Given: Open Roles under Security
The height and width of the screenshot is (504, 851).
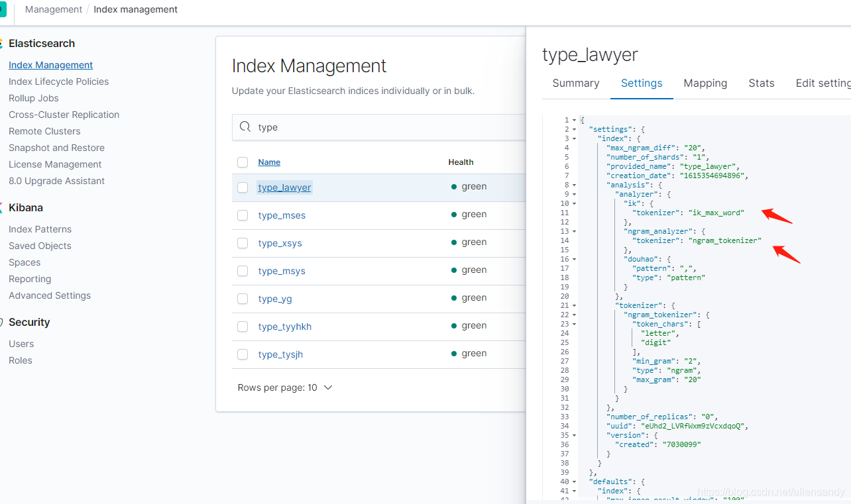Looking at the screenshot, I should (x=21, y=360).
